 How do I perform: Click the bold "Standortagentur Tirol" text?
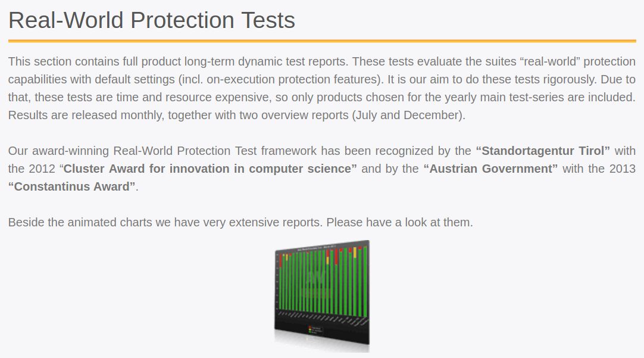(543, 151)
